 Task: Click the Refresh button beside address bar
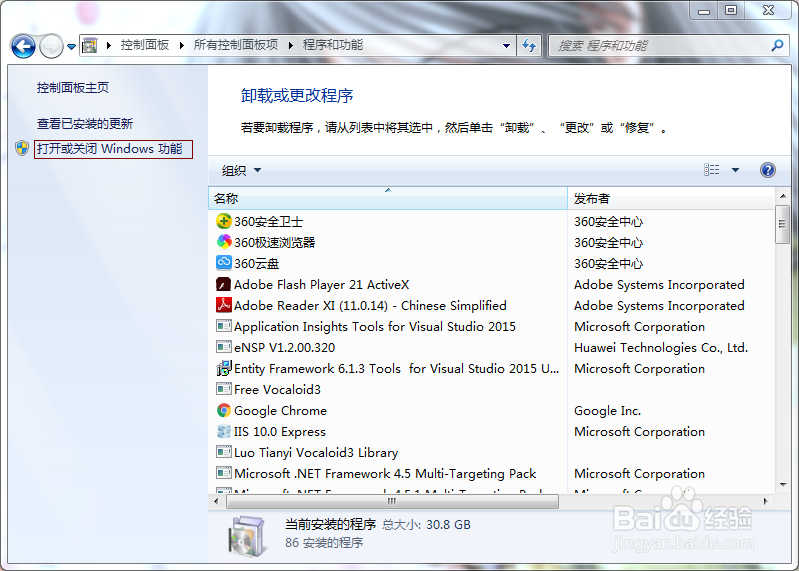tap(529, 46)
